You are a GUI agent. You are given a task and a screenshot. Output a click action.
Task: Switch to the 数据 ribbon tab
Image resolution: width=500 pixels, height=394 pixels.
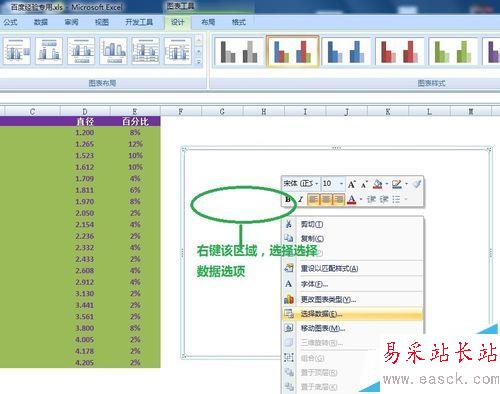[41, 22]
